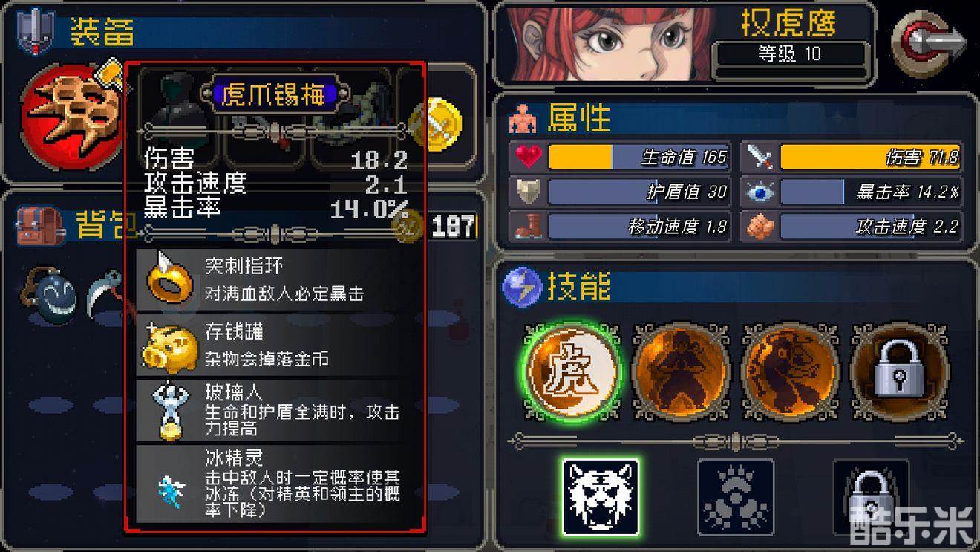Choose the tiger face passive skill
The width and height of the screenshot is (980, 552).
[601, 497]
